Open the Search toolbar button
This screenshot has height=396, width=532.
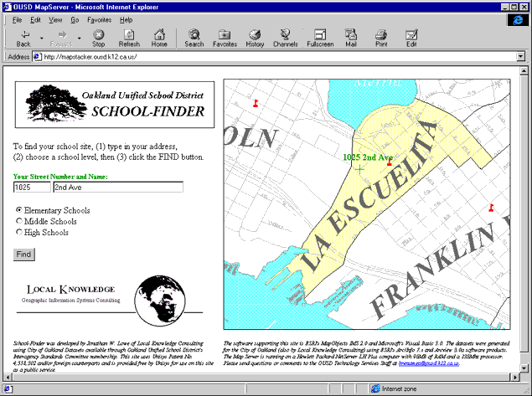click(194, 38)
